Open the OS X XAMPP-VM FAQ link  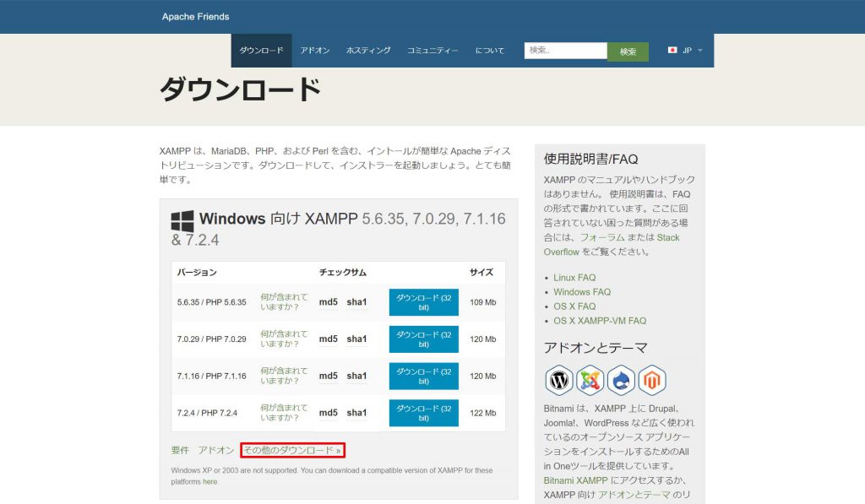click(x=600, y=321)
